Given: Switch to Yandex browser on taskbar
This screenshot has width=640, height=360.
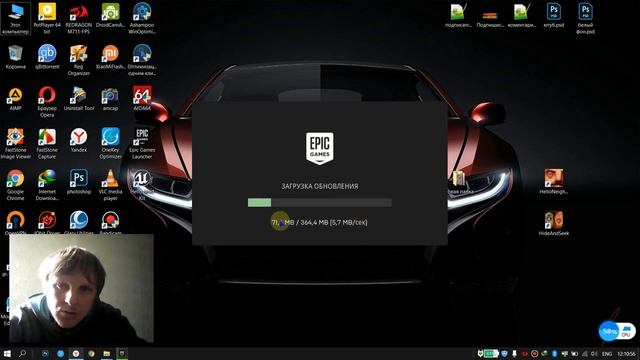Looking at the screenshot, I should pyautogui.click(x=76, y=353).
